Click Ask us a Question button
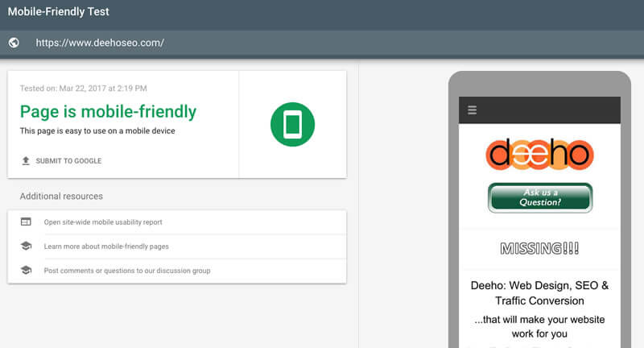The height and width of the screenshot is (348, 644). point(540,197)
